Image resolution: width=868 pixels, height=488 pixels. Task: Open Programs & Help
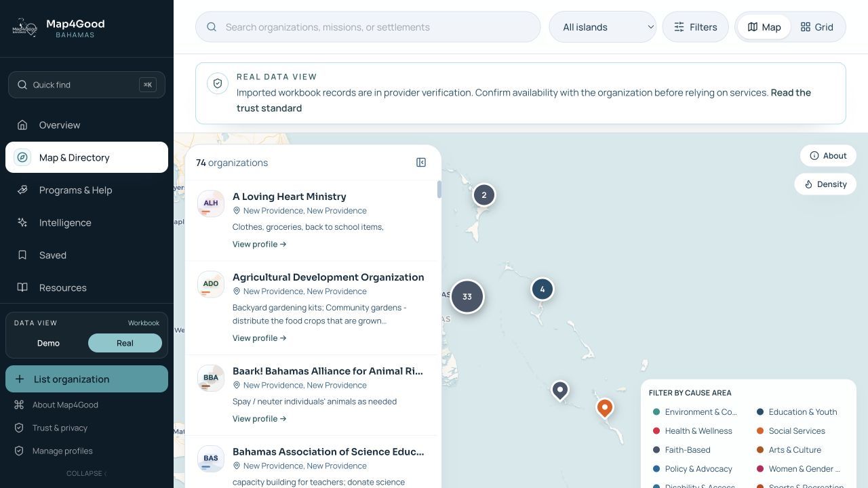(x=87, y=190)
